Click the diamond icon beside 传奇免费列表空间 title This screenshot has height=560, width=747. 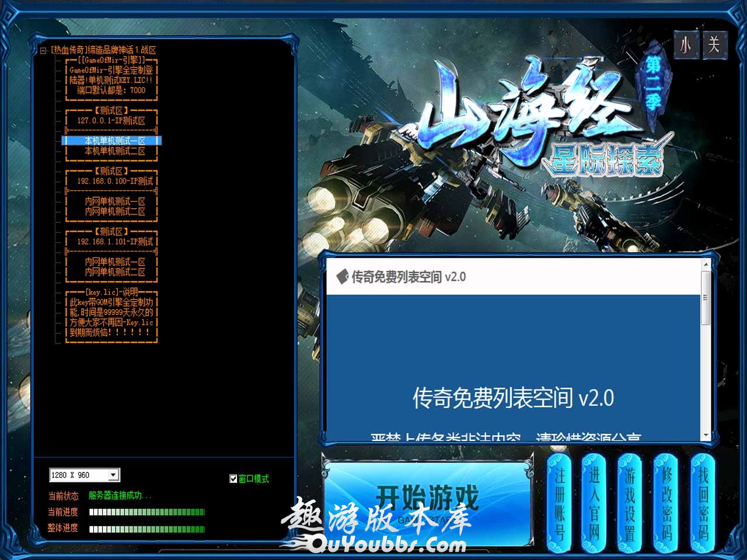[x=342, y=276]
